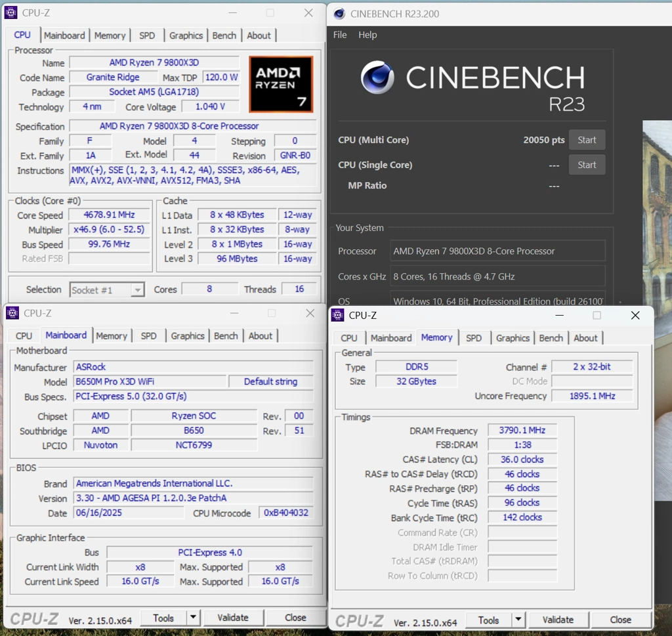Click the memory Size value 32 GBytes
The image size is (672, 636).
(x=416, y=381)
